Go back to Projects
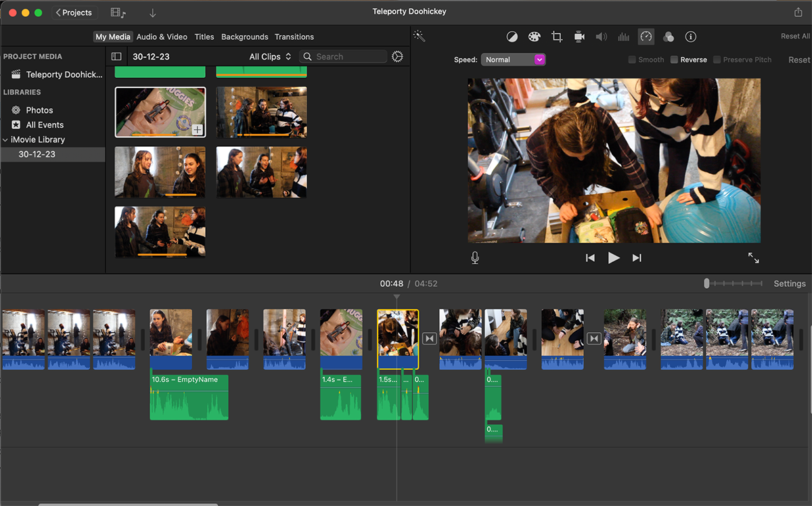The width and height of the screenshot is (812, 506). click(74, 12)
